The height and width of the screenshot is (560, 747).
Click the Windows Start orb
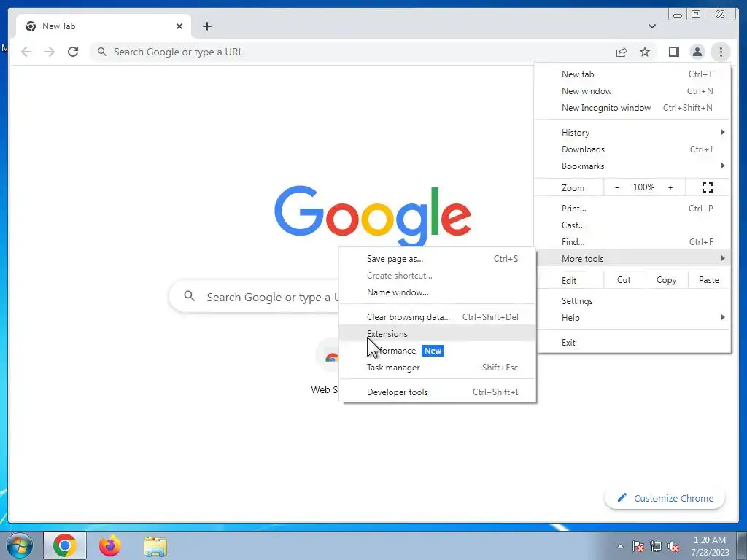click(19, 545)
